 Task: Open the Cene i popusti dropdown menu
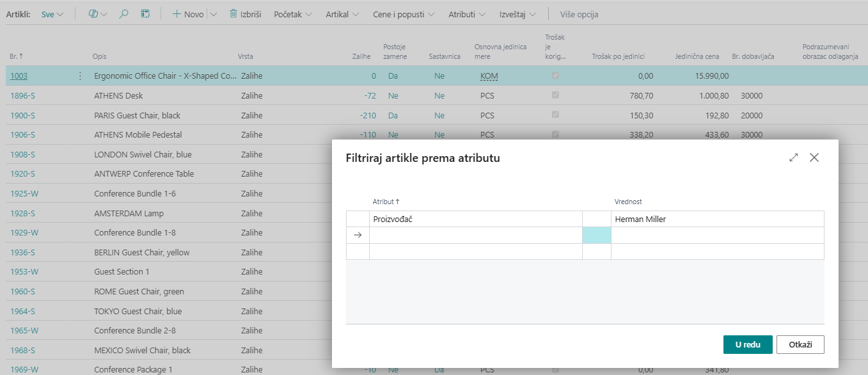[x=404, y=14]
